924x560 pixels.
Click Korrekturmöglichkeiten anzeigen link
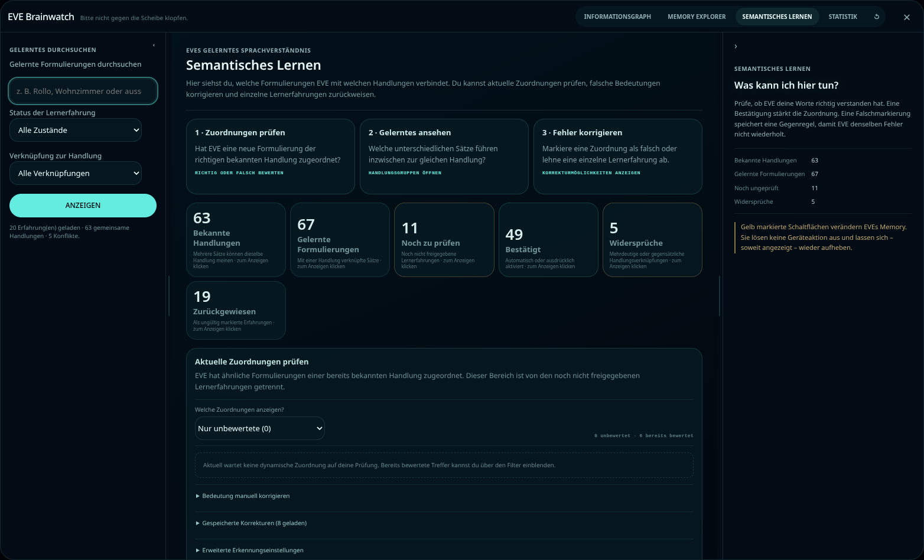point(591,173)
